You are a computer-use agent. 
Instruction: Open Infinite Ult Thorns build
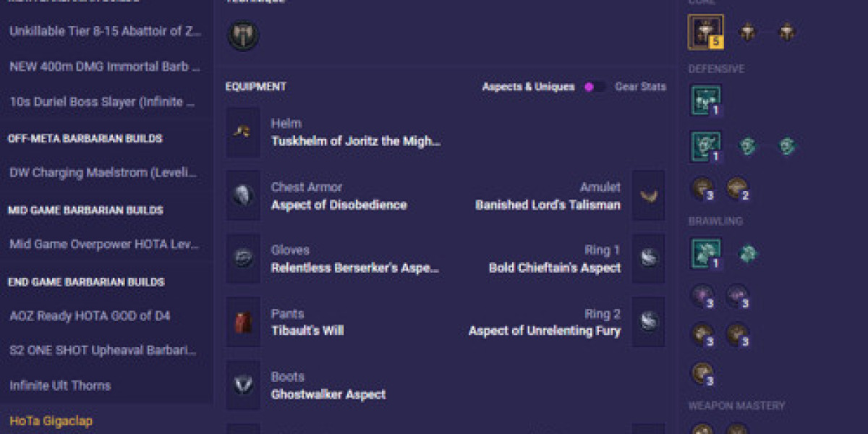pyautogui.click(x=60, y=385)
